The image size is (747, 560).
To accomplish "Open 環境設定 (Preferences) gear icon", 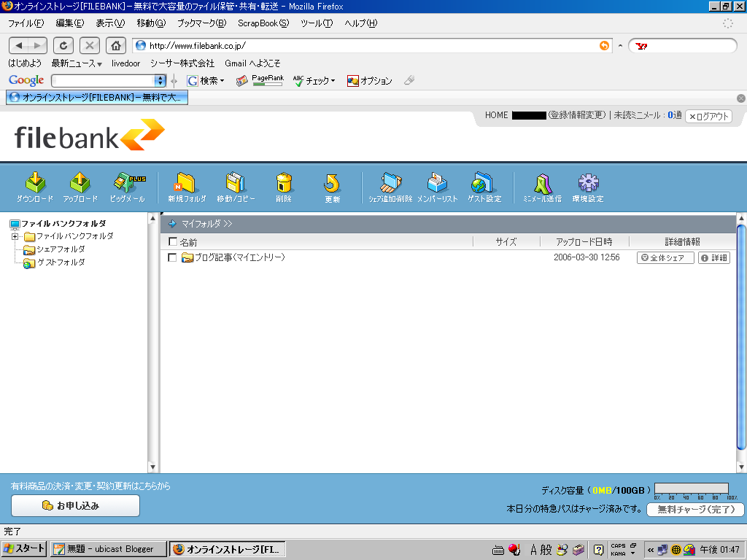I will coord(588,187).
